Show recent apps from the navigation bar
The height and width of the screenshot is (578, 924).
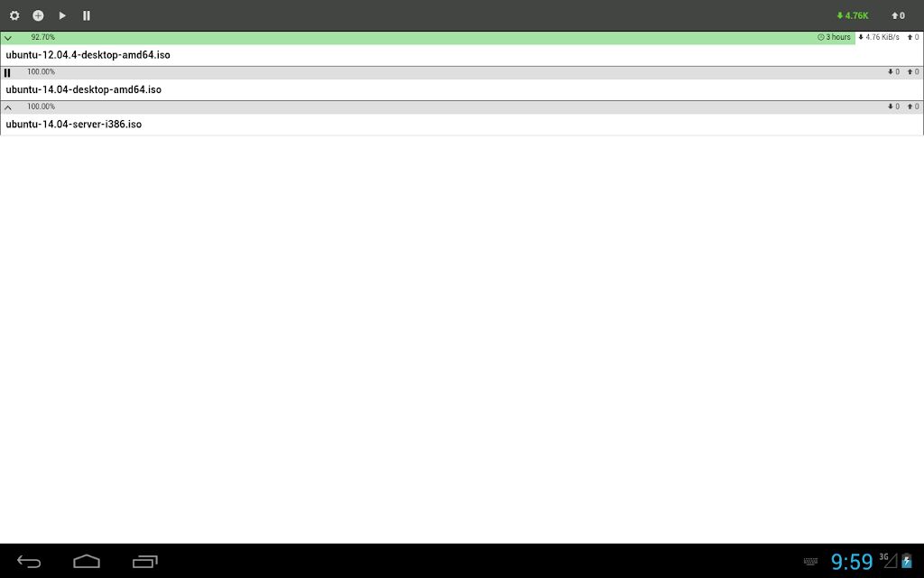145,562
